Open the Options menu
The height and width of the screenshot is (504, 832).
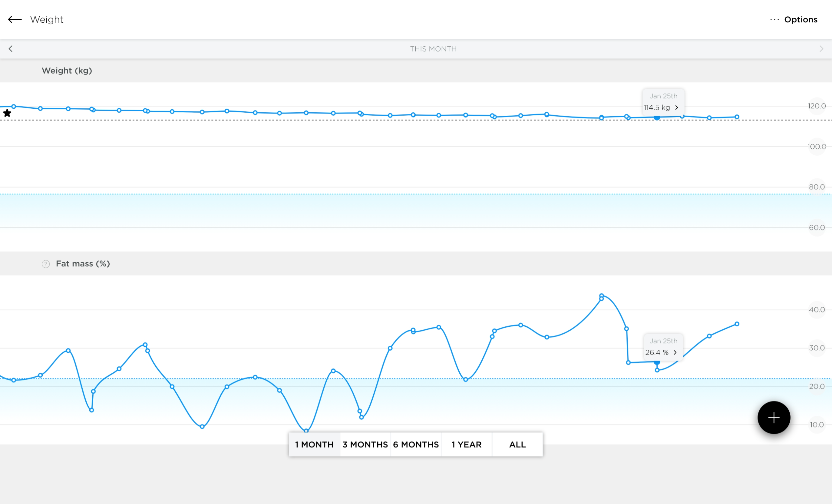pos(800,20)
